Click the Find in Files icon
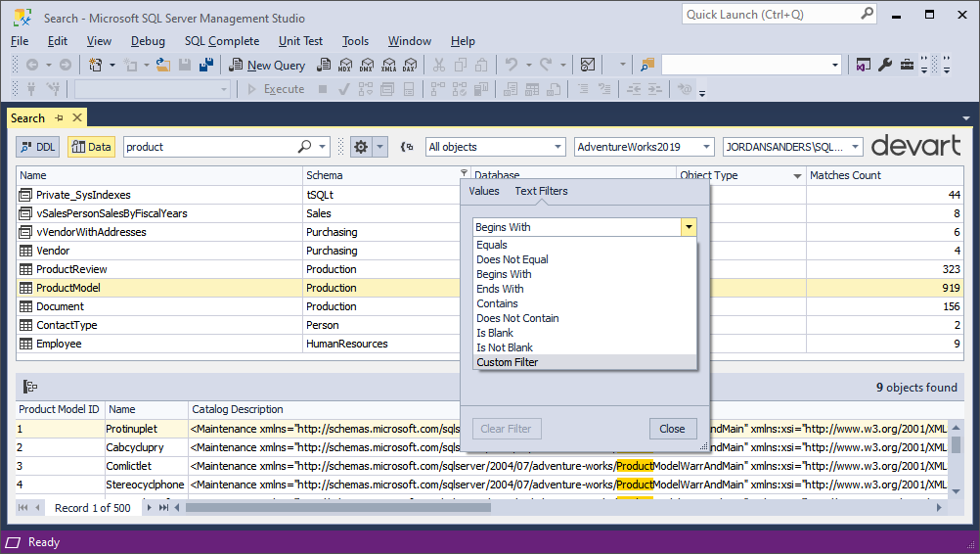The width and height of the screenshot is (980, 554). pyautogui.click(x=647, y=65)
